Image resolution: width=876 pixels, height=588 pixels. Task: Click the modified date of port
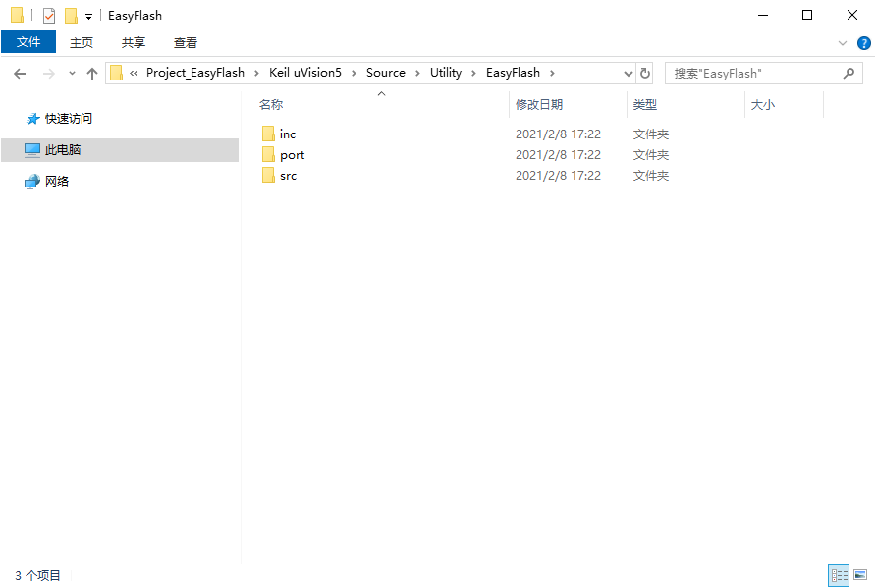(558, 155)
